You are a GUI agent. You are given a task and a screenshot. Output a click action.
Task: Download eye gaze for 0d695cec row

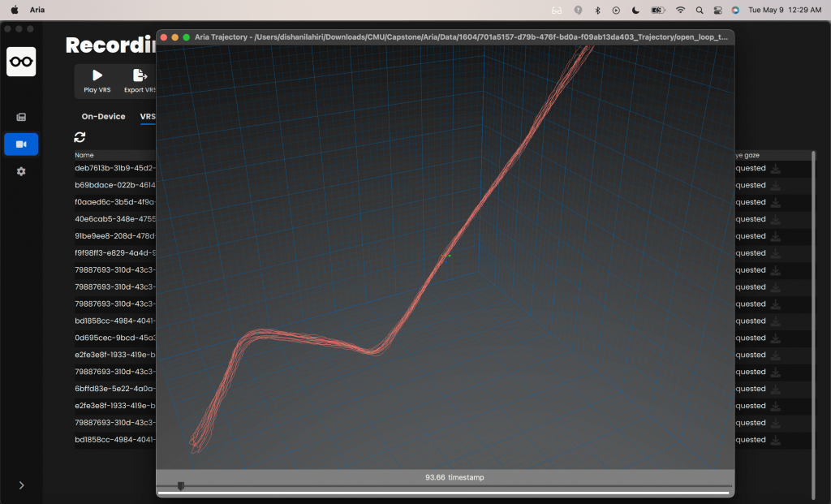coord(775,338)
